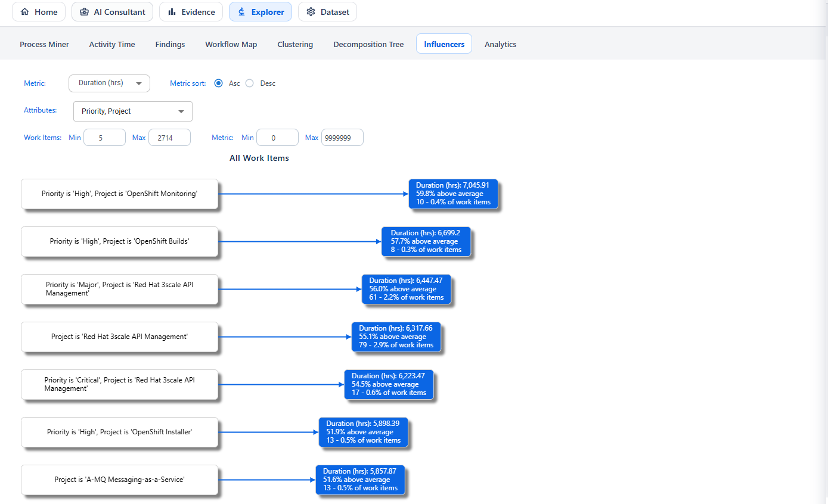Image resolution: width=828 pixels, height=504 pixels.
Task: Click the Work Items Min input field
Action: pyautogui.click(x=104, y=137)
